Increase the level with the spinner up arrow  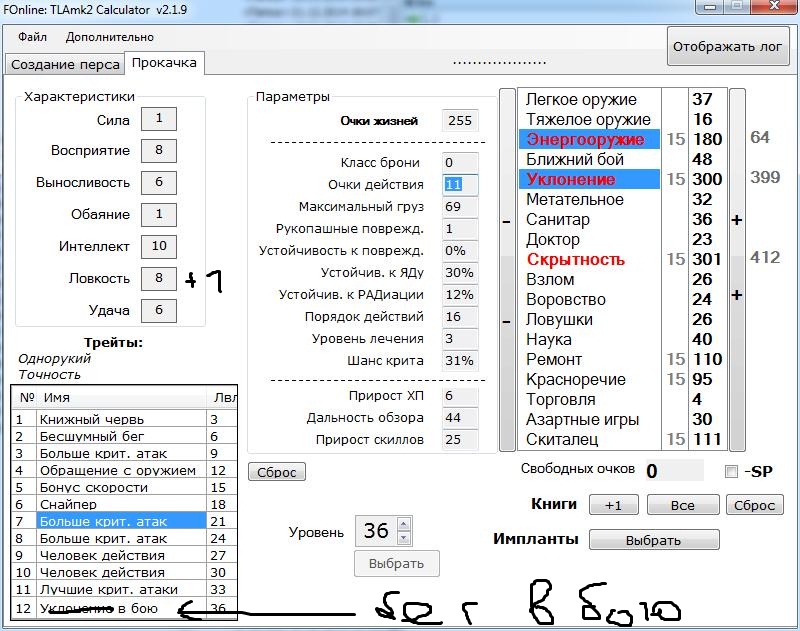tap(404, 524)
